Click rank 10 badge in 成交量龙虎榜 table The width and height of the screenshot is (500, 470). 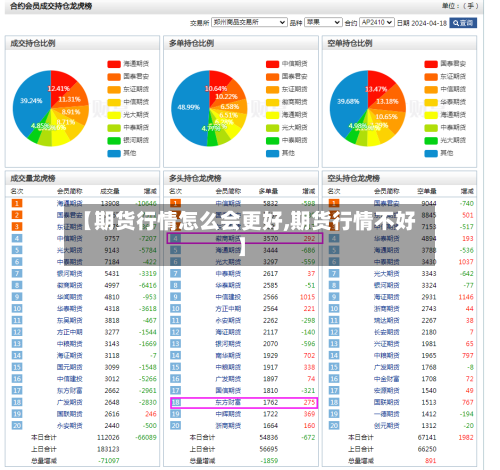[x=17, y=309]
